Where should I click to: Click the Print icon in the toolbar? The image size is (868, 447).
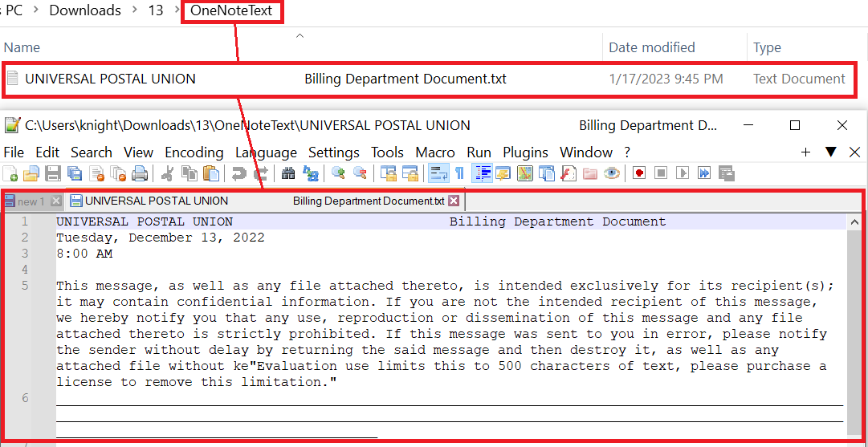point(140,173)
